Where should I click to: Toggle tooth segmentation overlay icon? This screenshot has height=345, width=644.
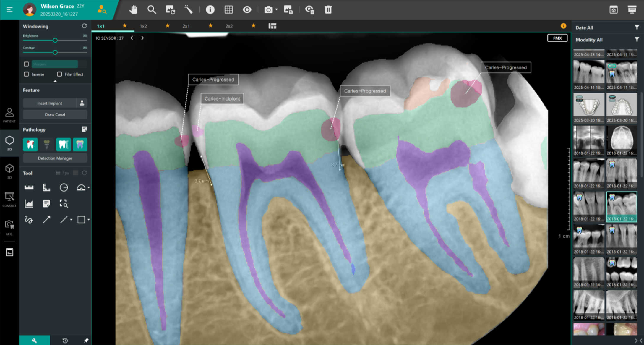80,144
